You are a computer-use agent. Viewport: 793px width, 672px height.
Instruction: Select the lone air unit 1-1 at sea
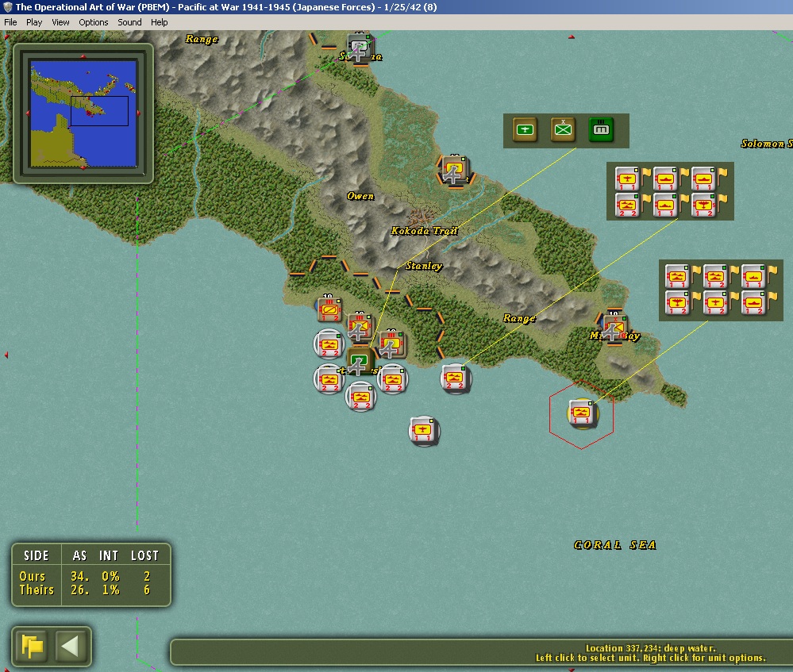[x=424, y=430]
